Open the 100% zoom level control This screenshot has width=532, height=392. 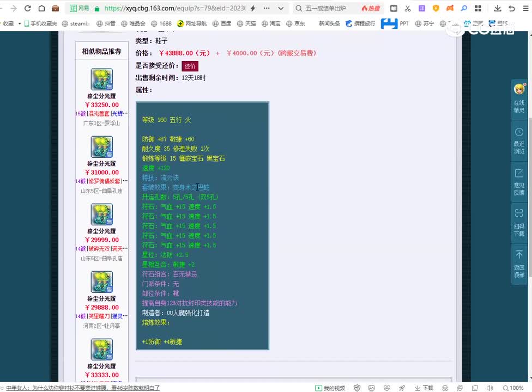(x=513, y=388)
